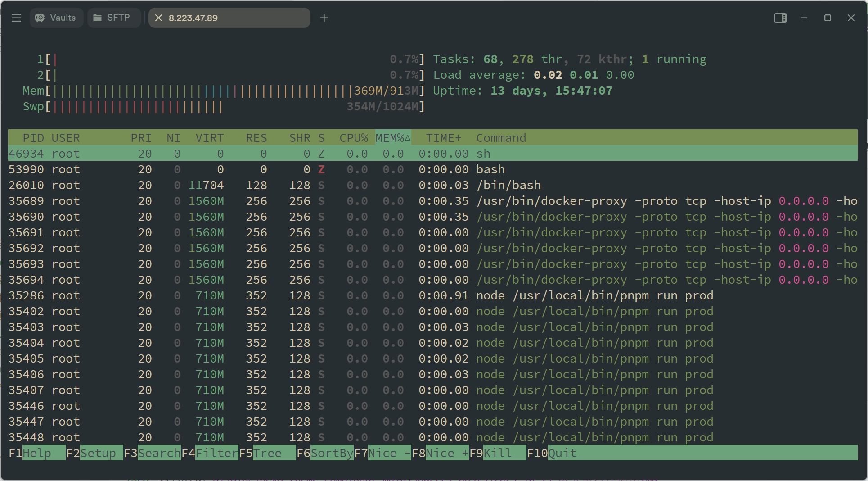Select node pnpm process row 35448
Screen dimensions: 868x481
click(433, 437)
